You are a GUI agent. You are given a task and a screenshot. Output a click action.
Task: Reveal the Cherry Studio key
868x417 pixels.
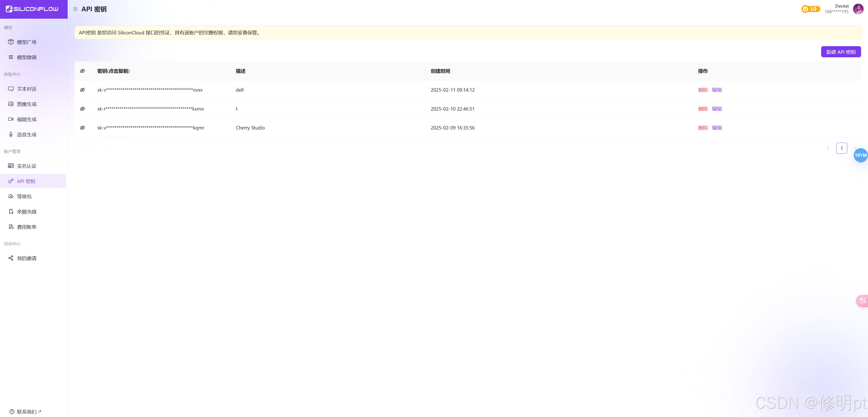click(x=83, y=128)
